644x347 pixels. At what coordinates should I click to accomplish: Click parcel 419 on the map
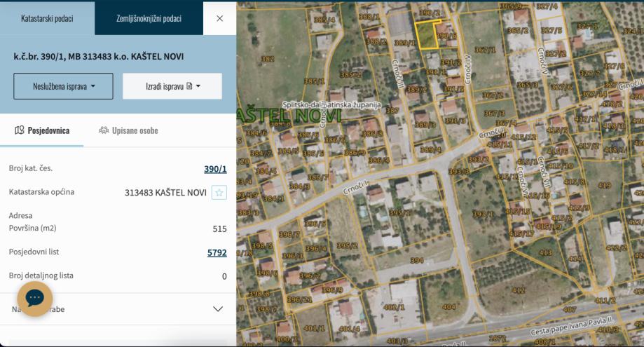pos(604,186)
